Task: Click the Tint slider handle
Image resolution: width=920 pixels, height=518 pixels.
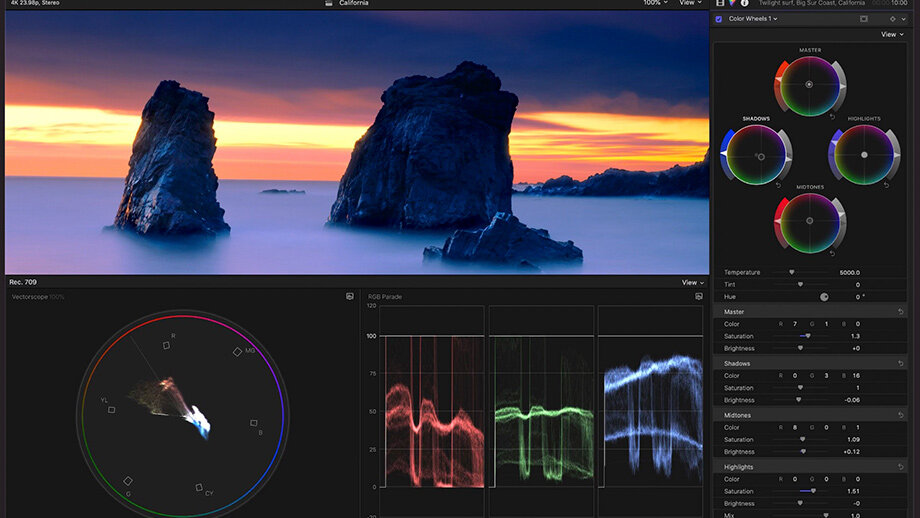Action: (x=800, y=285)
